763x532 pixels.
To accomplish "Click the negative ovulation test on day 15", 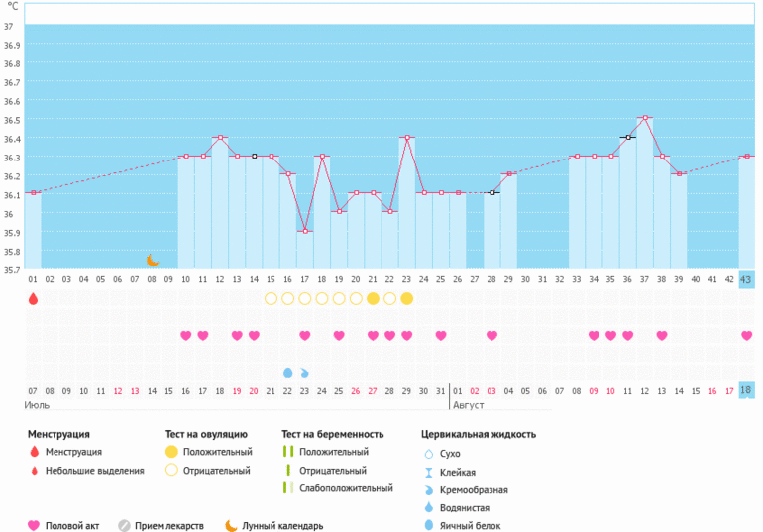I will (x=271, y=298).
